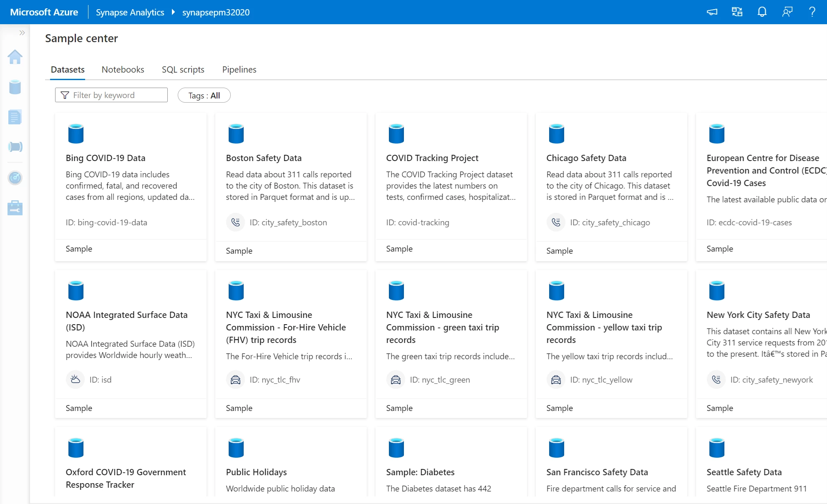This screenshot has width=827, height=504.
Task: Click the feedback icon in the top bar
Action: pyautogui.click(x=787, y=12)
